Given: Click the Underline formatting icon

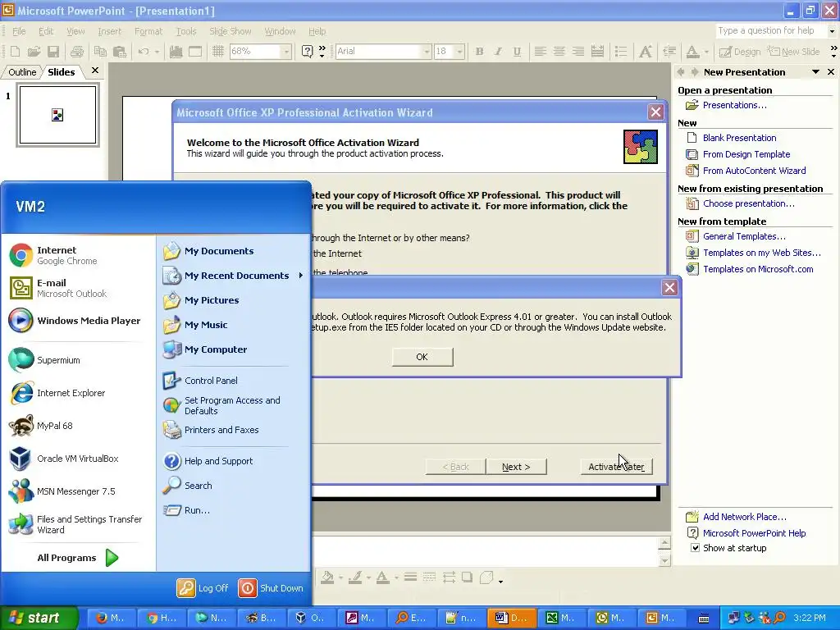Looking at the screenshot, I should [517, 52].
